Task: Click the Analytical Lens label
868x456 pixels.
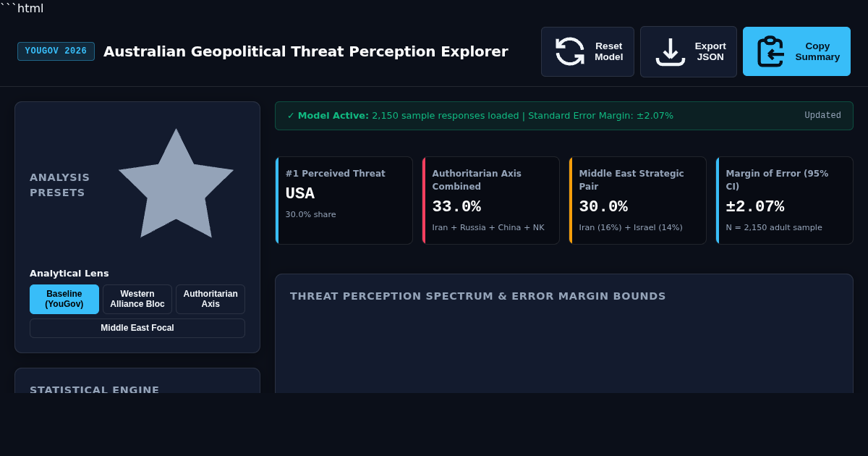Action: tap(69, 274)
